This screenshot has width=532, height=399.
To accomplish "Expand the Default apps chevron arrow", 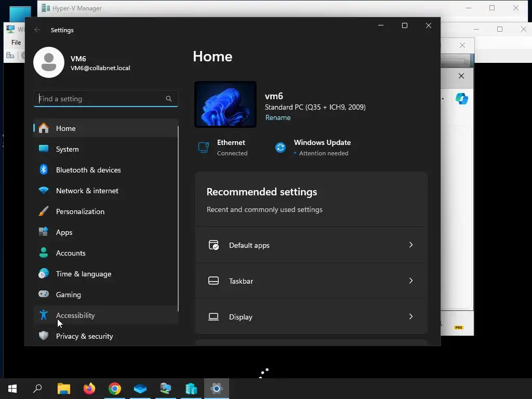I will click(411, 245).
